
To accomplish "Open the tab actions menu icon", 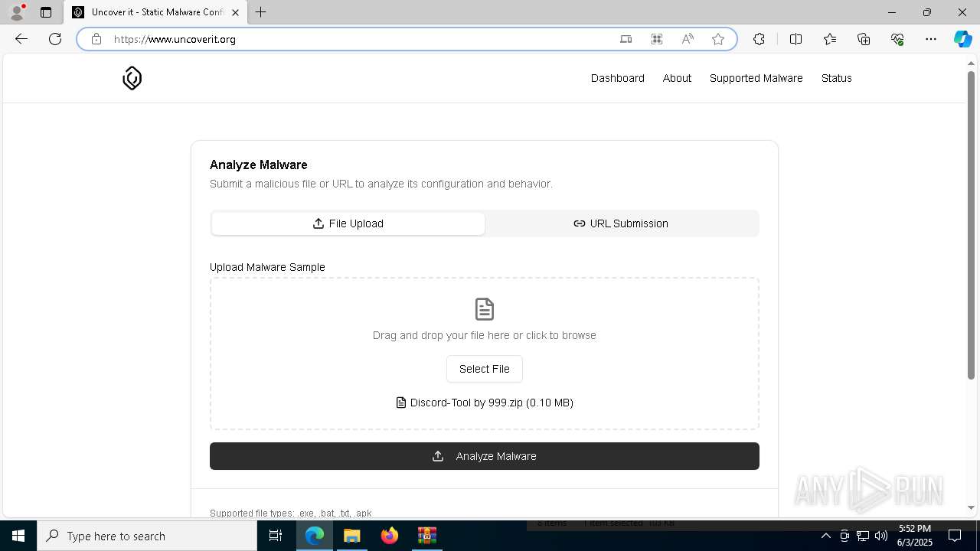I will coord(46,12).
